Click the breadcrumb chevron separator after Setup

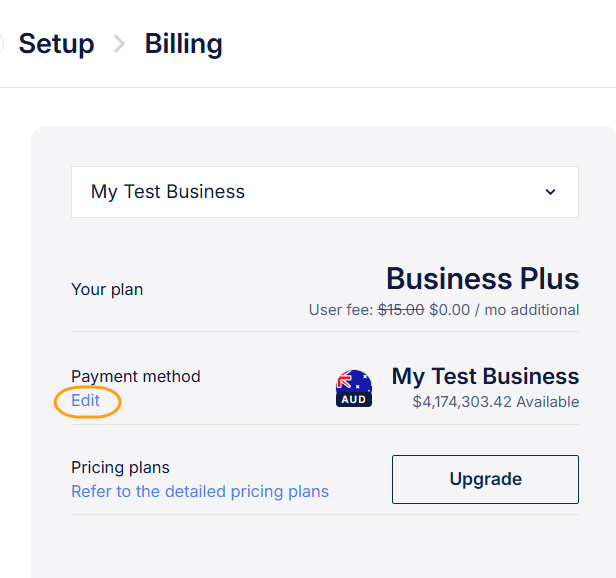click(120, 44)
